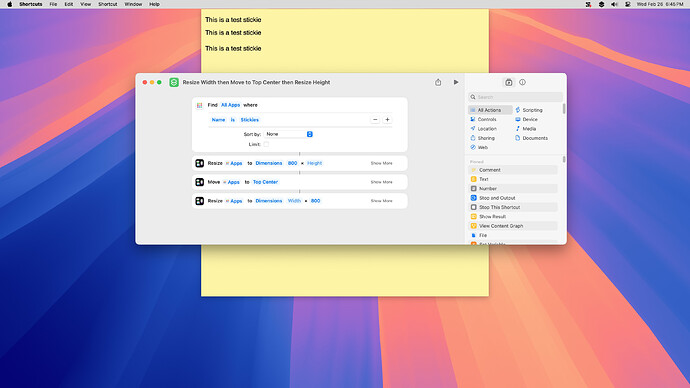The image size is (690, 388).
Task: Click the action search field
Action: point(515,97)
